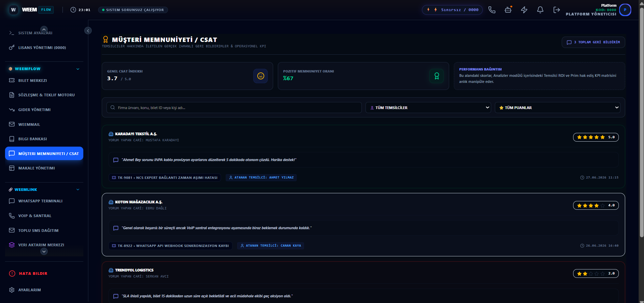
Task: Go to Lisans Yönetimi (0000)
Action: tap(44, 48)
